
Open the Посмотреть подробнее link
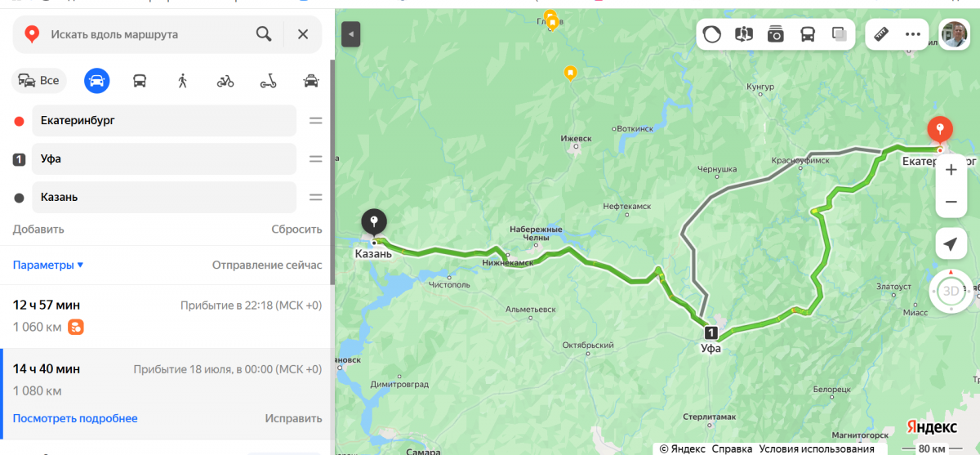[75, 418]
